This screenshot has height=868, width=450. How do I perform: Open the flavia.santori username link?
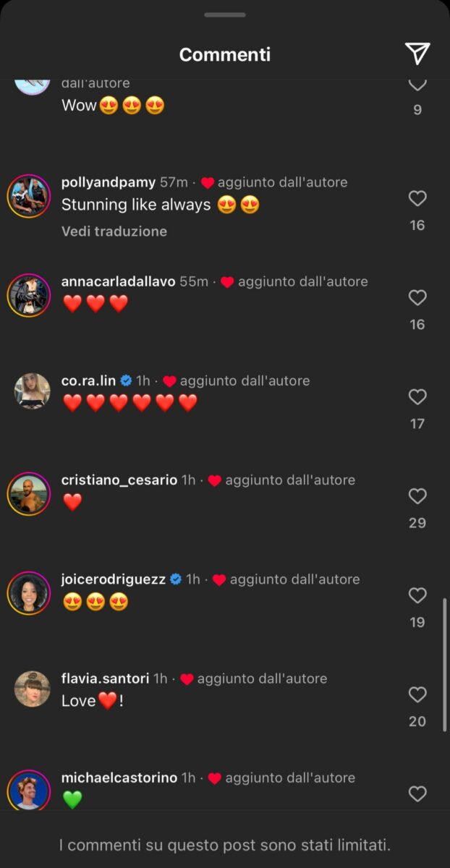pyautogui.click(x=106, y=678)
